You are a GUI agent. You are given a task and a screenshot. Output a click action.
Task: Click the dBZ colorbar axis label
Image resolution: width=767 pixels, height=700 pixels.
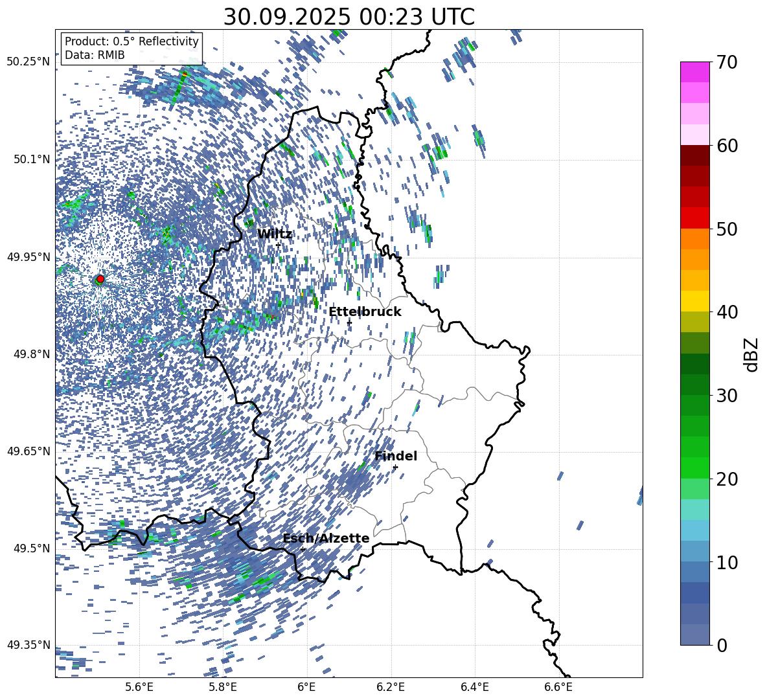click(x=751, y=354)
